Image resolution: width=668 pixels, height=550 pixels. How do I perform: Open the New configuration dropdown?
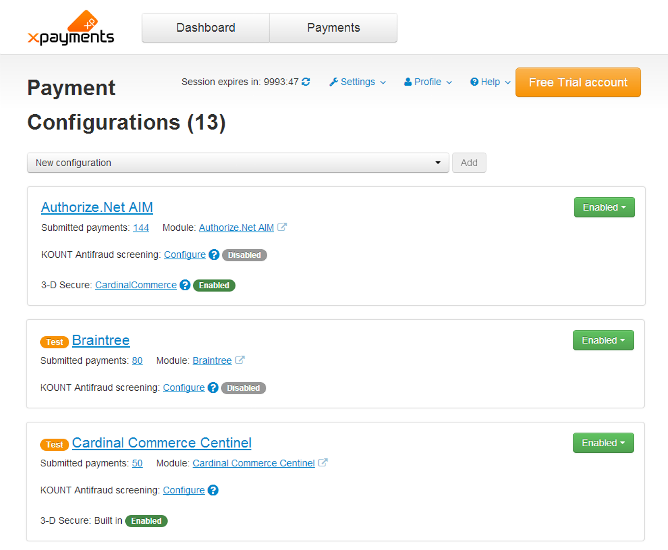click(x=238, y=163)
